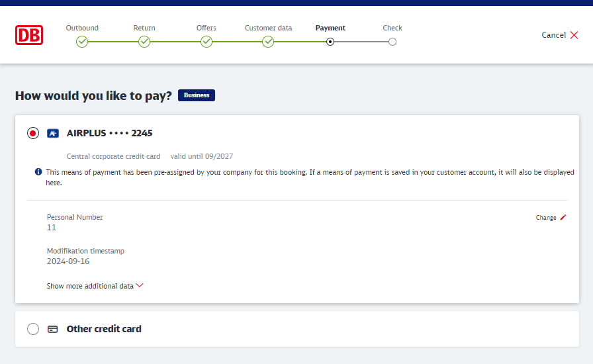Click the DB logo

tap(29, 35)
